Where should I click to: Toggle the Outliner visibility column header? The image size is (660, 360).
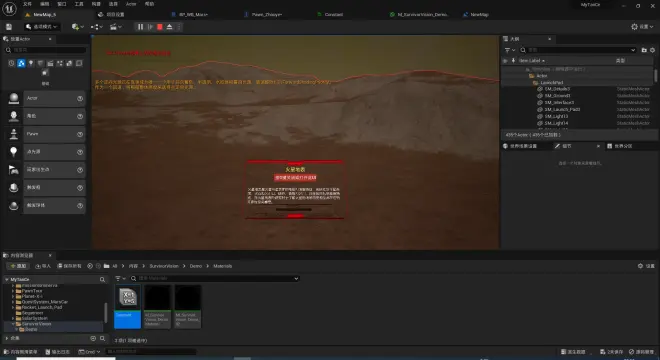(x=505, y=61)
